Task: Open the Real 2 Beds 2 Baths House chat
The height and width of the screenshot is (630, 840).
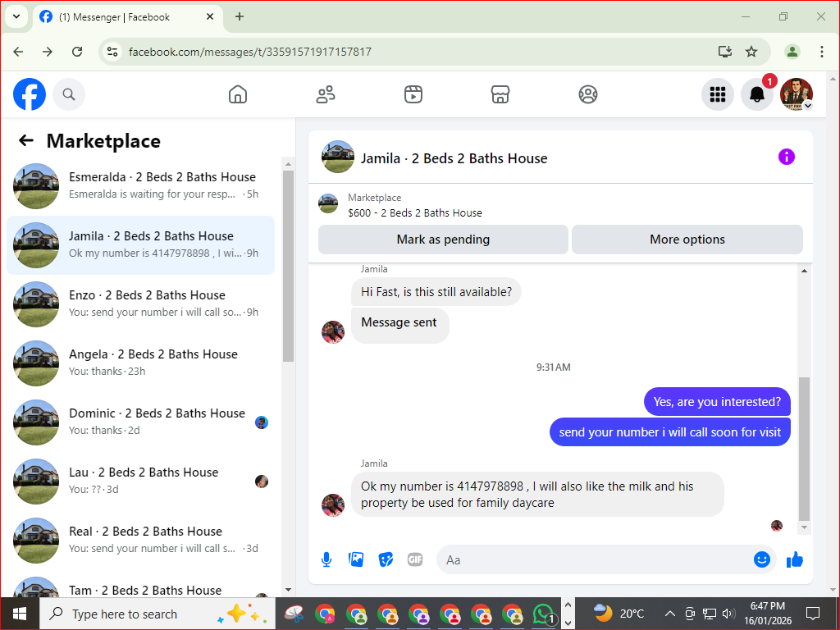Action: (141, 540)
